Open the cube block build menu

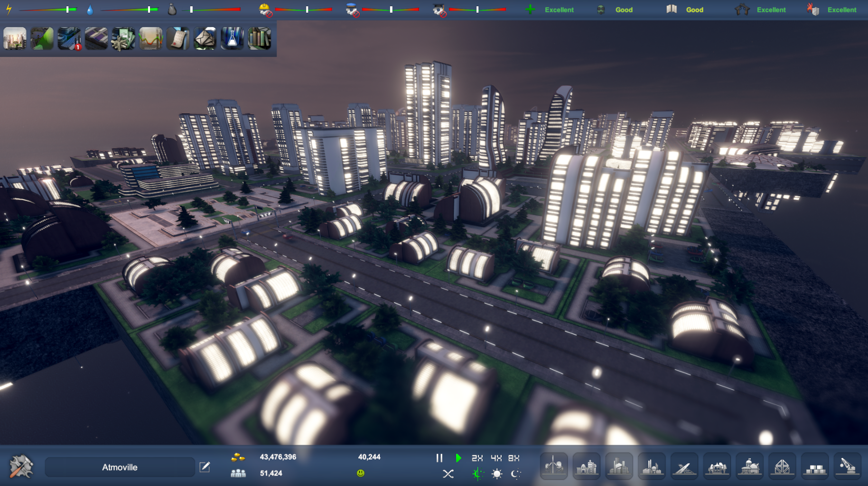pyautogui.click(x=782, y=466)
